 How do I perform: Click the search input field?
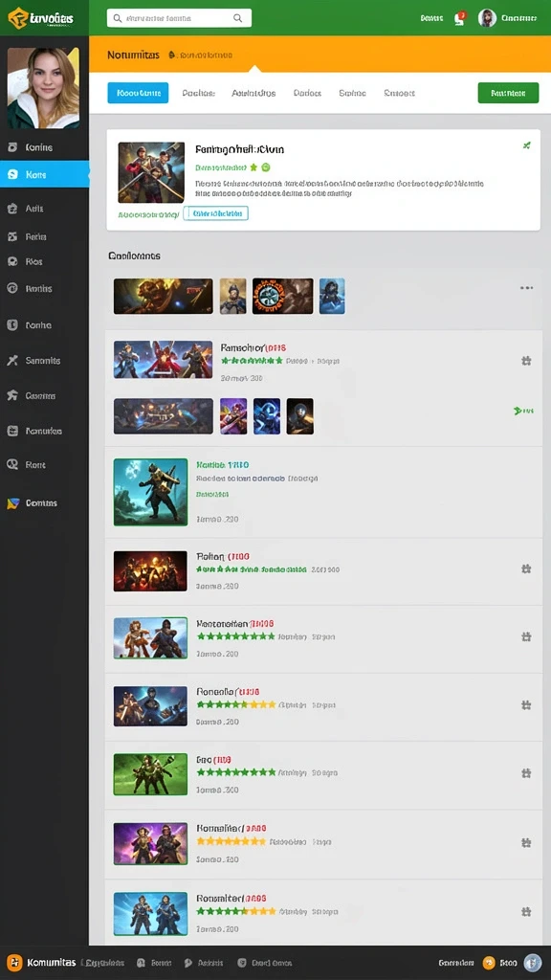tap(179, 18)
